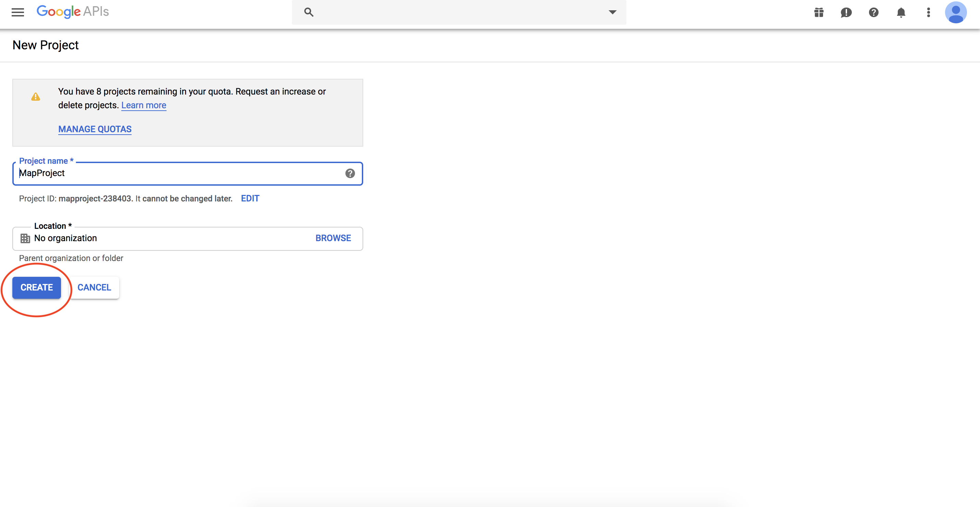
Task: Click the Learn more link
Action: (x=144, y=106)
